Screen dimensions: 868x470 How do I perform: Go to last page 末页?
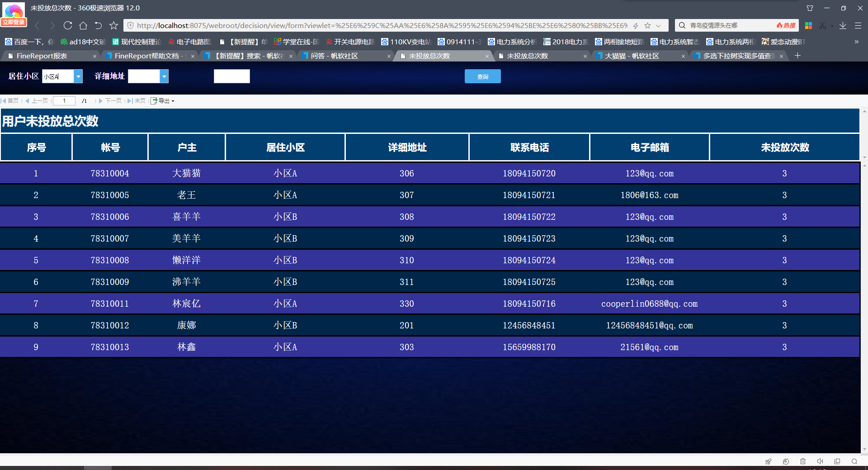click(x=137, y=101)
